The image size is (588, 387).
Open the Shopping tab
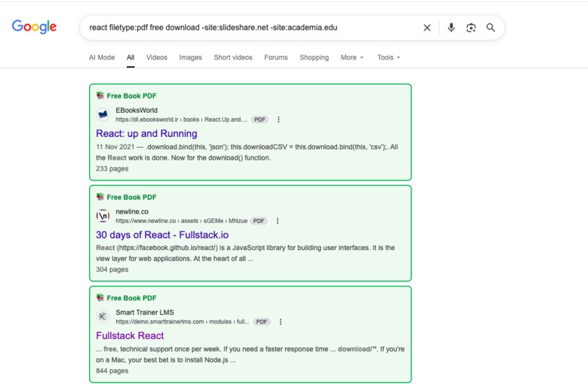[x=314, y=58]
